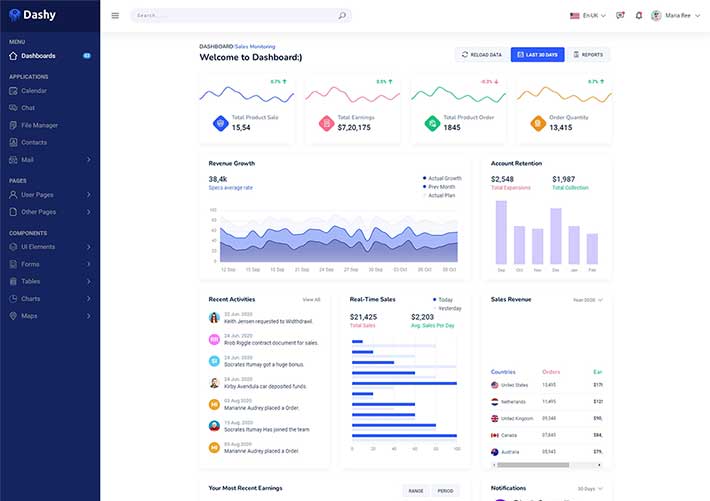Expand the User Pages sidebar menu

tap(48, 195)
